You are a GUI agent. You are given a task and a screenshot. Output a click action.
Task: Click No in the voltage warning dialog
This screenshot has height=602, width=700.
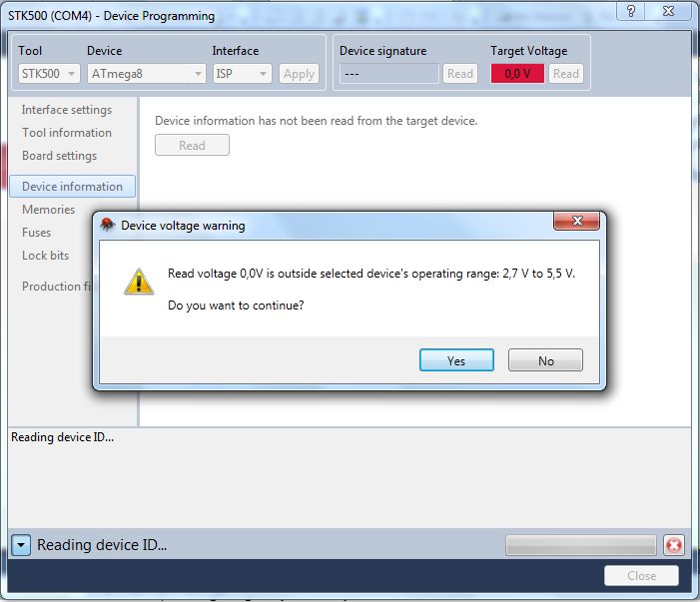(x=545, y=360)
